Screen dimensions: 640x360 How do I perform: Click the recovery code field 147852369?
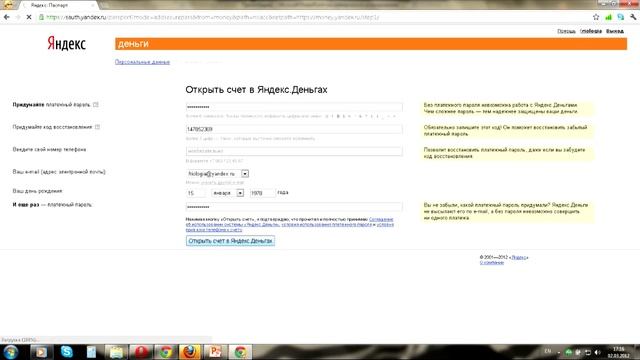(x=294, y=129)
